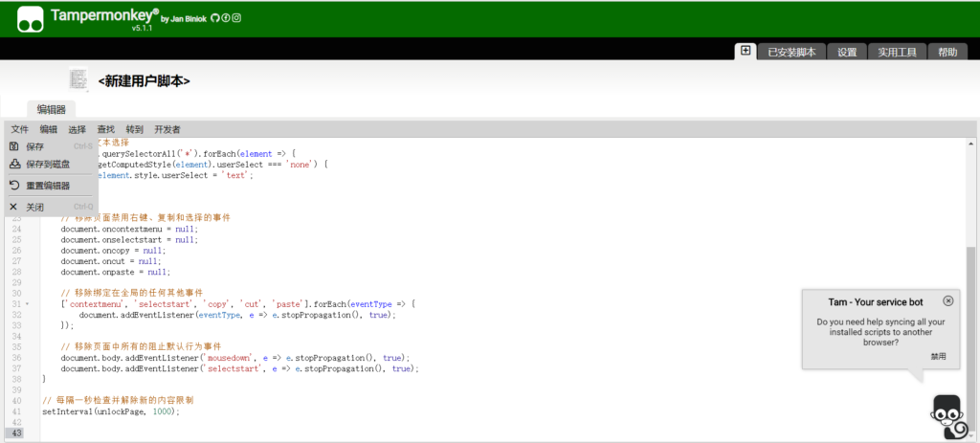Open the GitHub icon link in header
Screen dimensions: 980x443
[x=214, y=18]
